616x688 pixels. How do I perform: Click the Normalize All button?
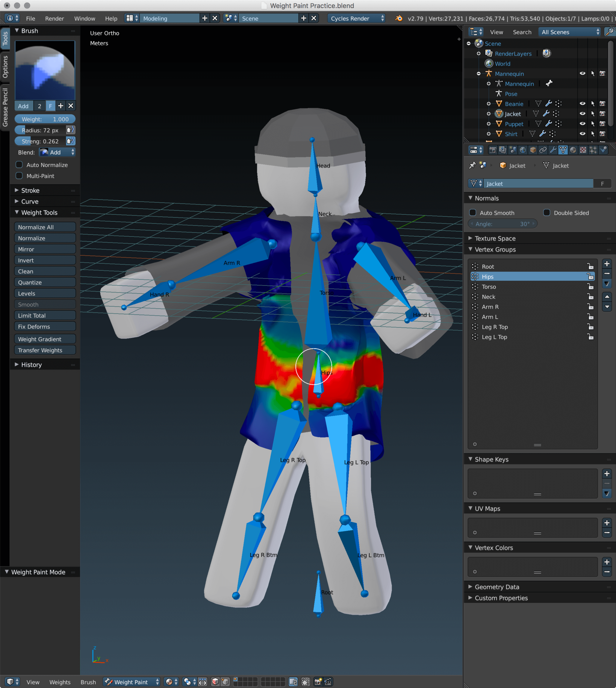[x=45, y=227]
